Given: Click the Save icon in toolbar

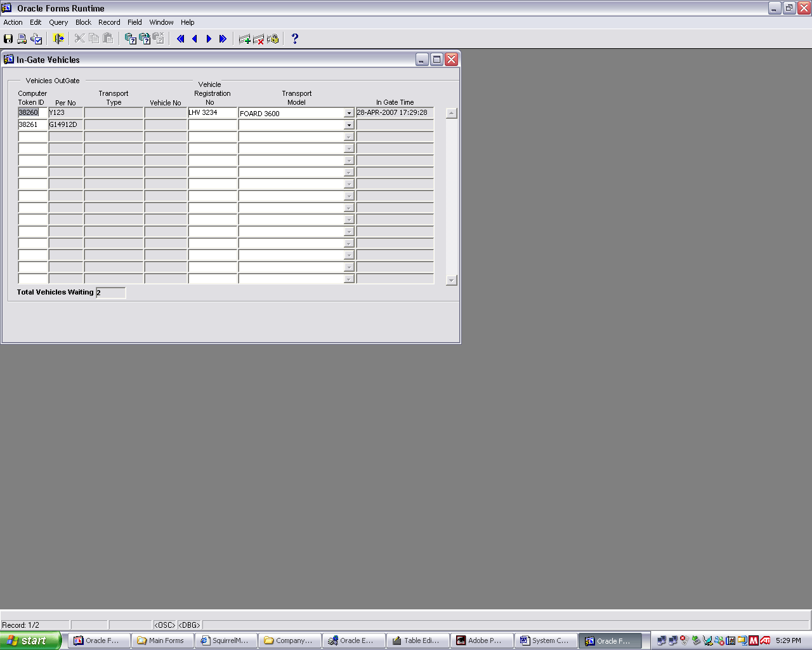Looking at the screenshot, I should point(8,39).
